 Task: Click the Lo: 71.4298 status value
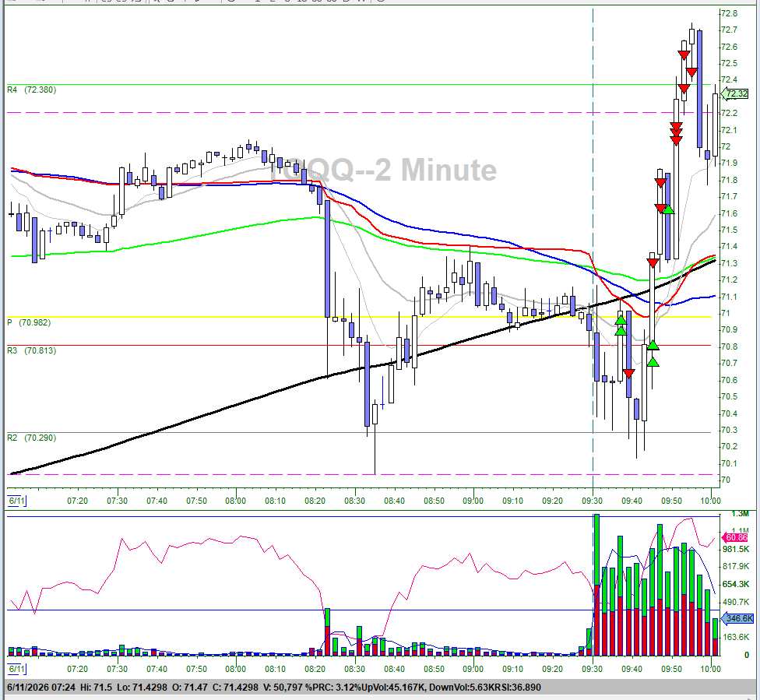tap(141, 688)
